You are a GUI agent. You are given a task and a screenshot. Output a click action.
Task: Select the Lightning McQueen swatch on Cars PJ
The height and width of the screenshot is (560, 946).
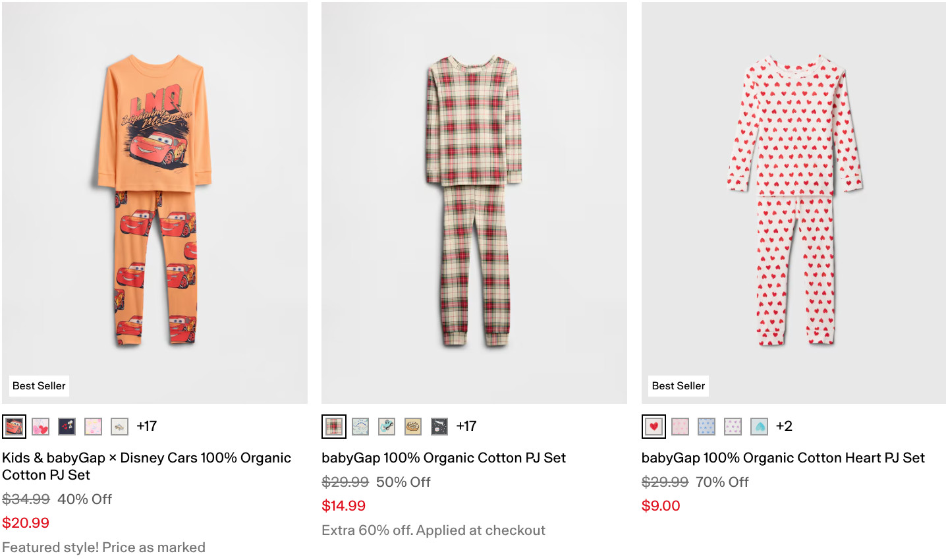coord(14,426)
